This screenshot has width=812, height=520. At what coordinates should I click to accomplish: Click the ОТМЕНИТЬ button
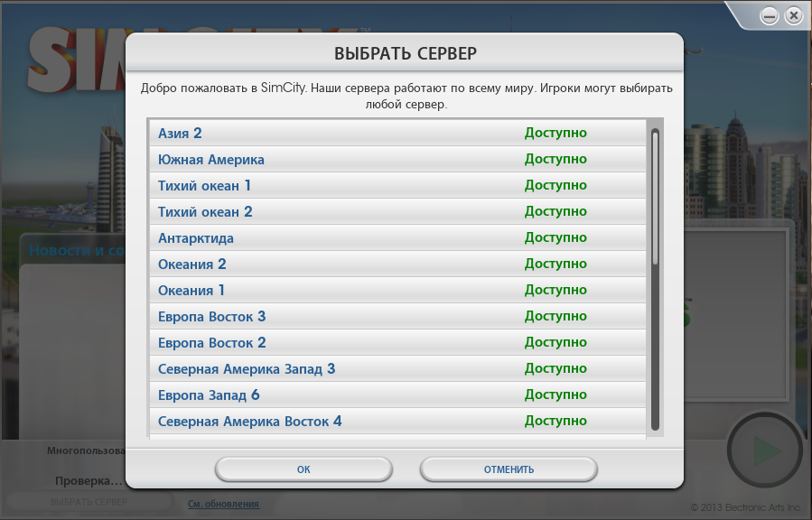tap(509, 469)
